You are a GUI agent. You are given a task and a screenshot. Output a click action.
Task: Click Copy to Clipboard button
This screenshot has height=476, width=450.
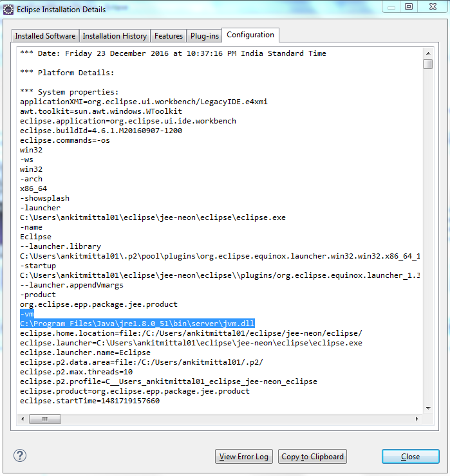[312, 456]
